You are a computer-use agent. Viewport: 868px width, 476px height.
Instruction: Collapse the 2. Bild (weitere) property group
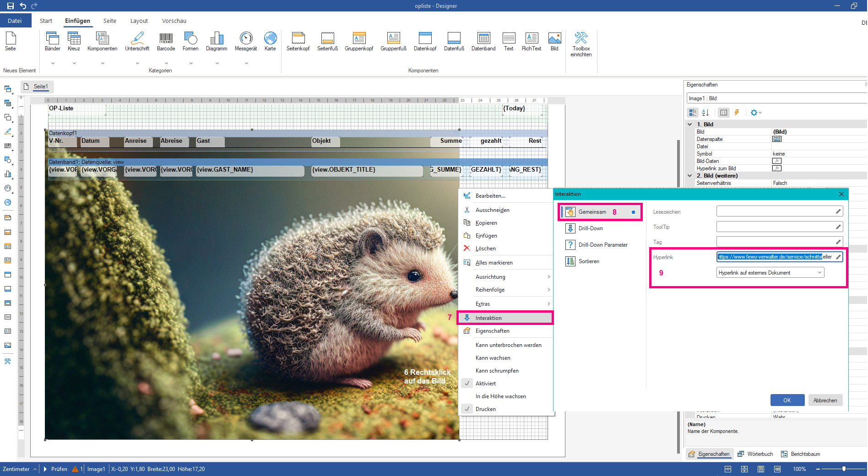(690, 176)
